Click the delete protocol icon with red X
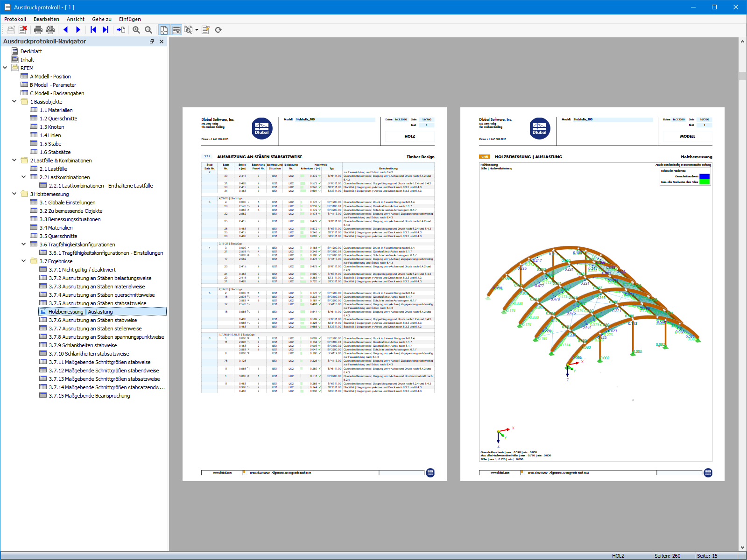747x560 pixels. click(x=22, y=30)
